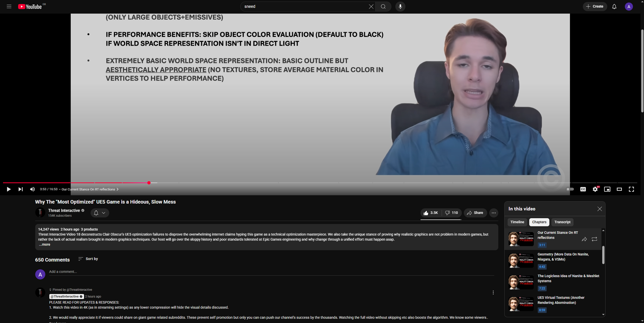This screenshot has width=644, height=323.
Task: Open pinned comment options menu
Action: pos(493,293)
